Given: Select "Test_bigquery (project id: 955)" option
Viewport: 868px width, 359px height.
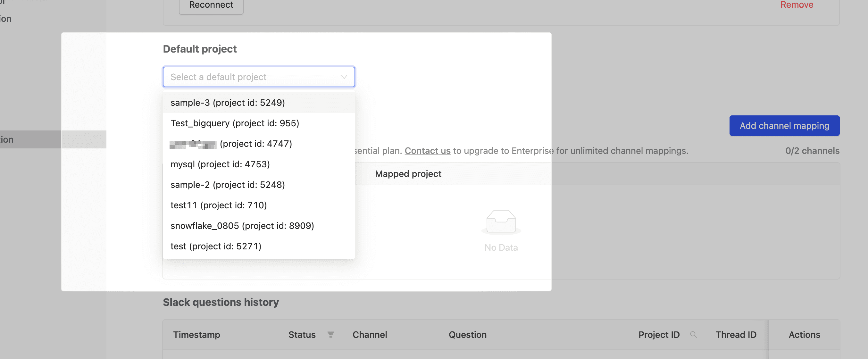Looking at the screenshot, I should [235, 123].
